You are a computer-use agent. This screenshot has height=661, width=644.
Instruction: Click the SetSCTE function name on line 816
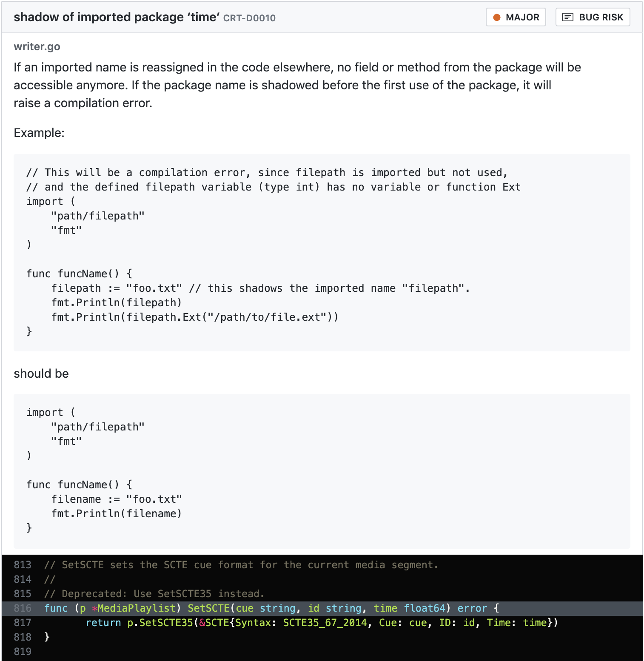[x=208, y=608]
